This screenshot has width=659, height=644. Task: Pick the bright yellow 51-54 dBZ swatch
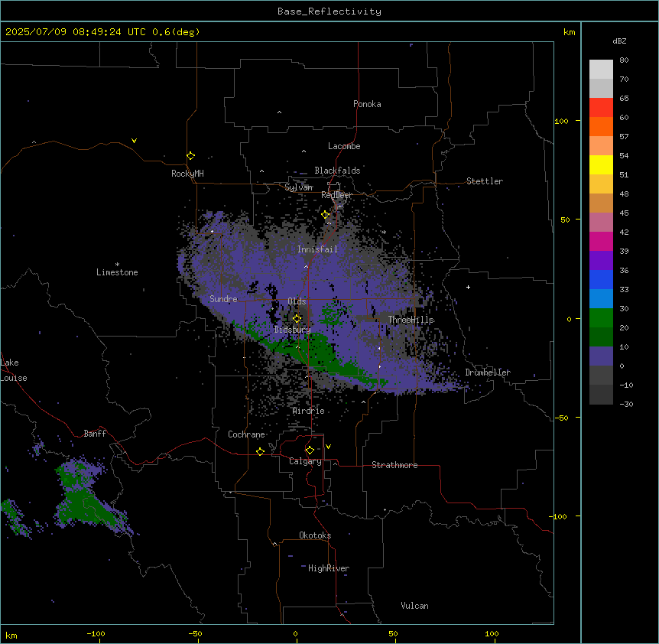601,164
